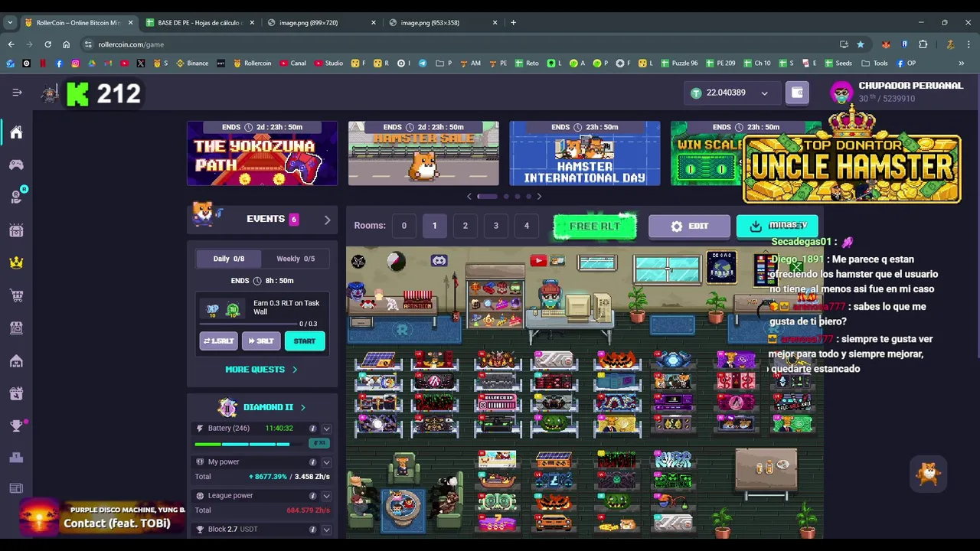The image size is (980, 551).
Task: Click the Battery info icon
Action: [312, 429]
